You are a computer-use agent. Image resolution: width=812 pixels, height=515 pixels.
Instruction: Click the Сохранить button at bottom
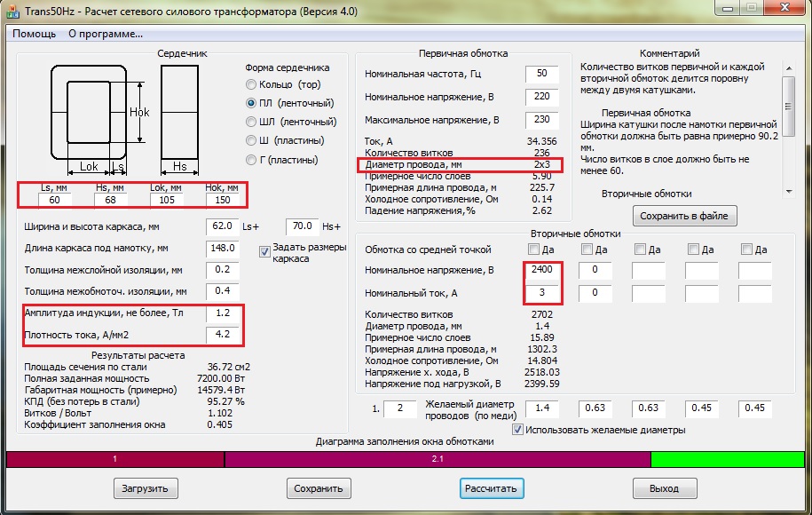(x=319, y=488)
